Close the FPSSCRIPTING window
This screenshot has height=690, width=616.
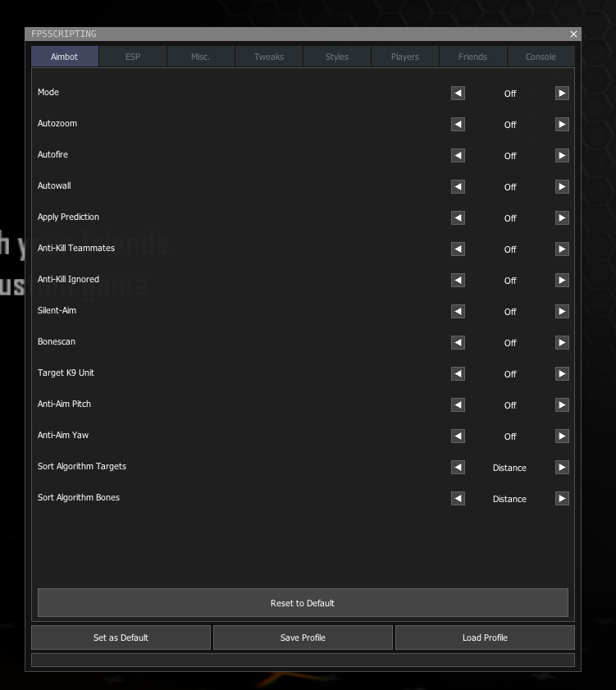(x=573, y=34)
